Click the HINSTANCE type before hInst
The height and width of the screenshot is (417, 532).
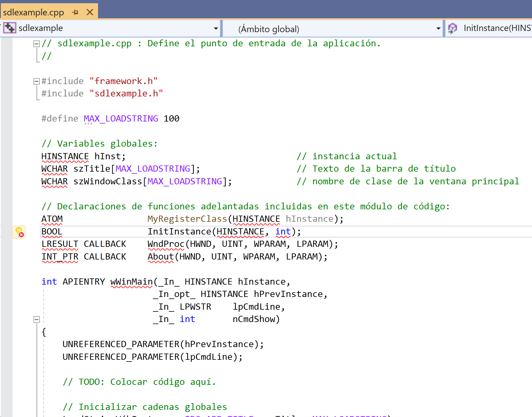pyautogui.click(x=65, y=156)
